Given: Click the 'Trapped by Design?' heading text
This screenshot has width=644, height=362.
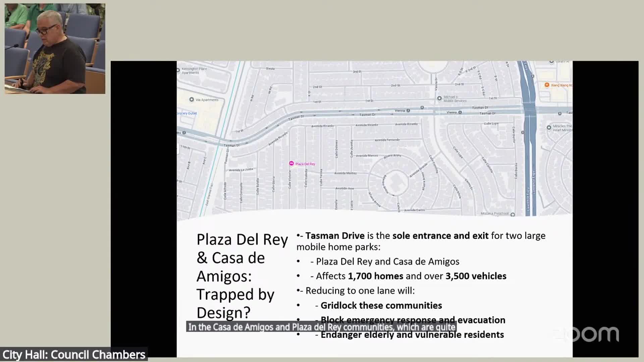Looking at the screenshot, I should point(235,303).
